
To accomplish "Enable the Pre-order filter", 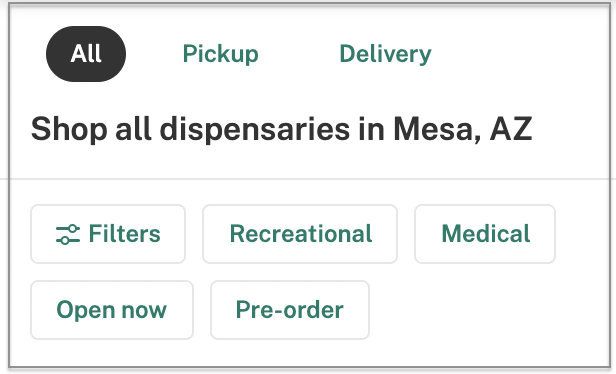I will [290, 310].
